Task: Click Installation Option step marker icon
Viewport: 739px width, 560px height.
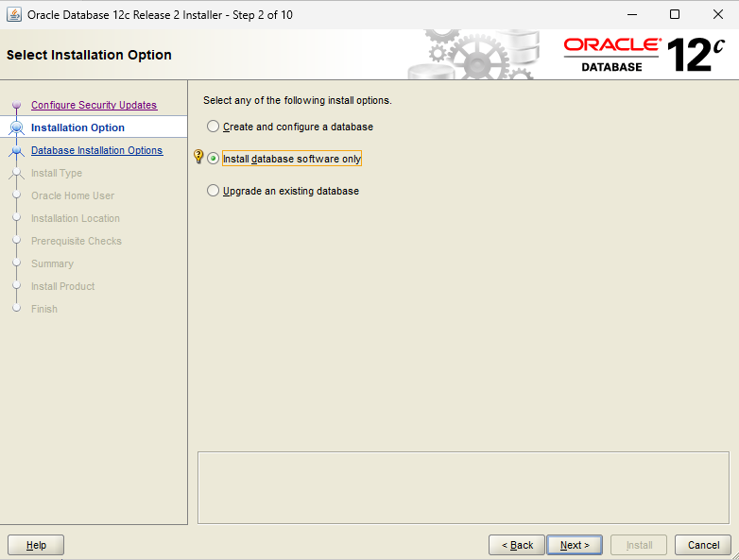Action: (16, 127)
